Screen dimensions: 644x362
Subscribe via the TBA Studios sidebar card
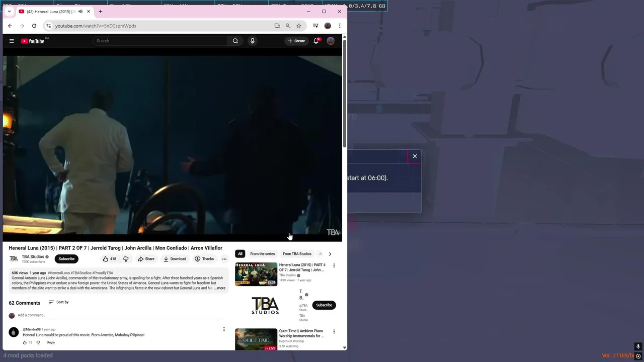pyautogui.click(x=324, y=305)
